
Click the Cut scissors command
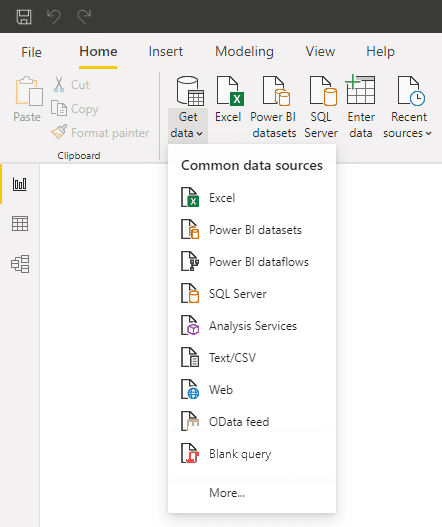coord(71,85)
